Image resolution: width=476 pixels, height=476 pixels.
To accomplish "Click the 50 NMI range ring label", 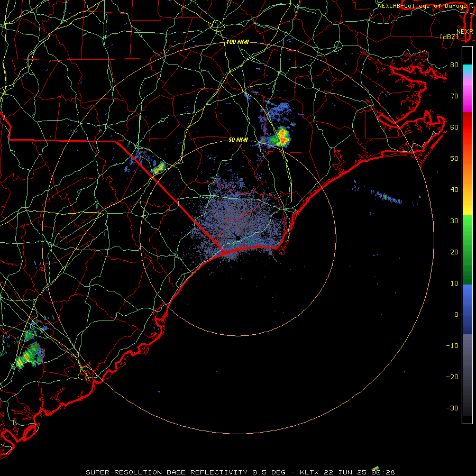I will tap(238, 140).
